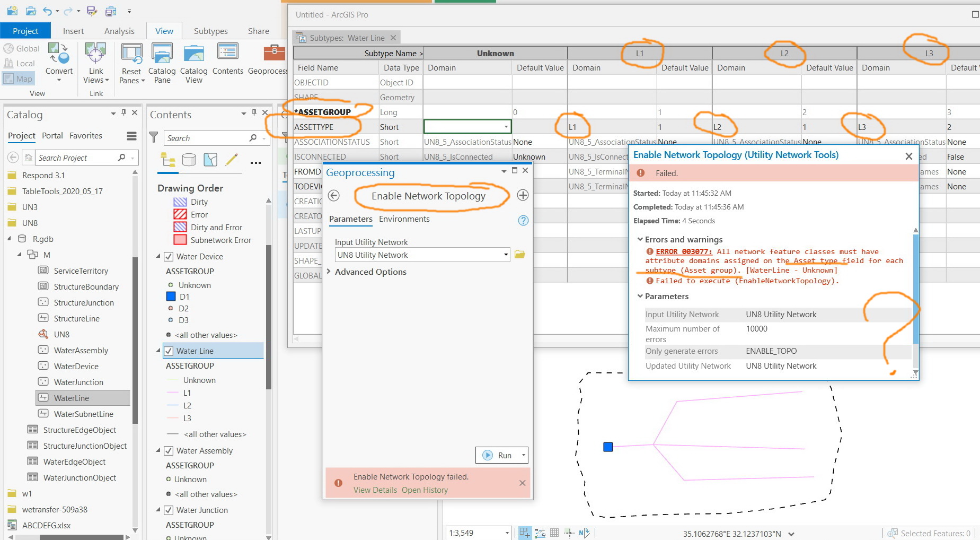980x540 pixels.
Task: Open coordinate display format dropdown
Action: [x=791, y=534]
